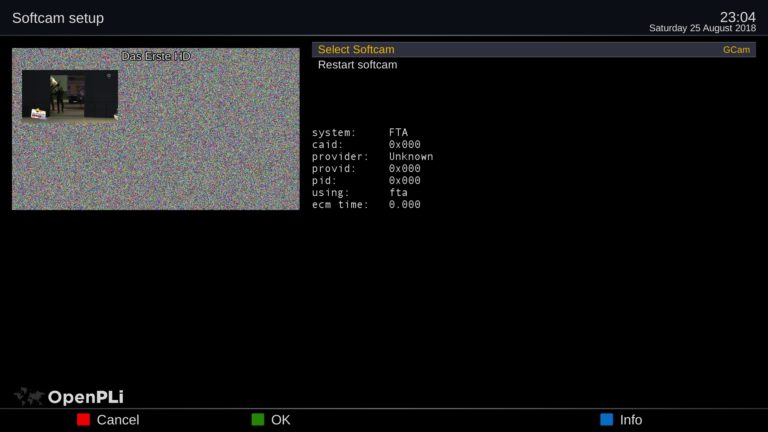
Task: Click the Das Erste HD channel name
Action: click(156, 56)
